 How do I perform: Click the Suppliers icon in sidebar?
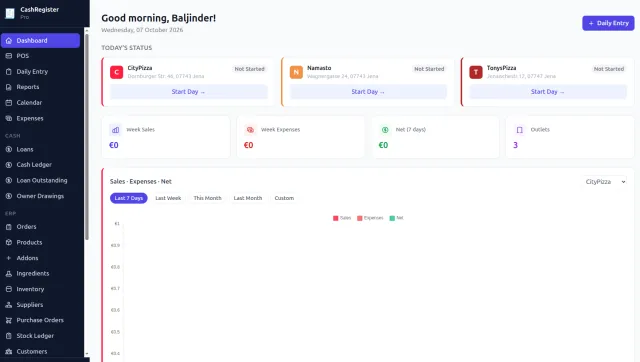click(9, 304)
